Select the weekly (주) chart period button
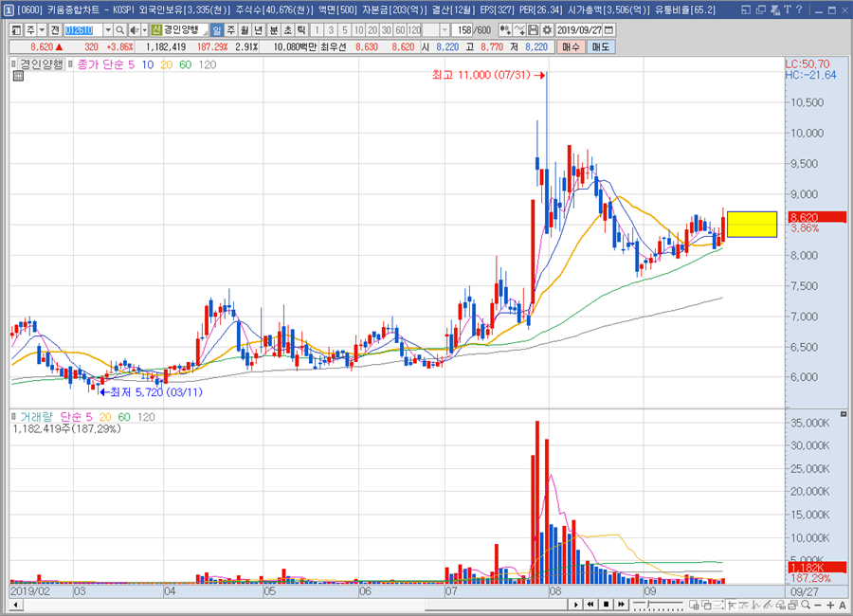Image resolution: width=853 pixels, height=616 pixels. click(230, 30)
